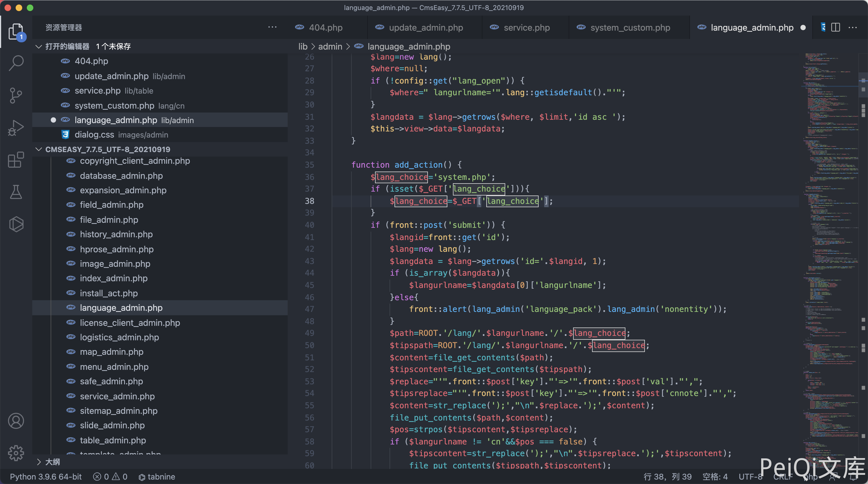The image size is (868, 484).
Task: Open the Run and Debug view
Action: pyautogui.click(x=16, y=128)
